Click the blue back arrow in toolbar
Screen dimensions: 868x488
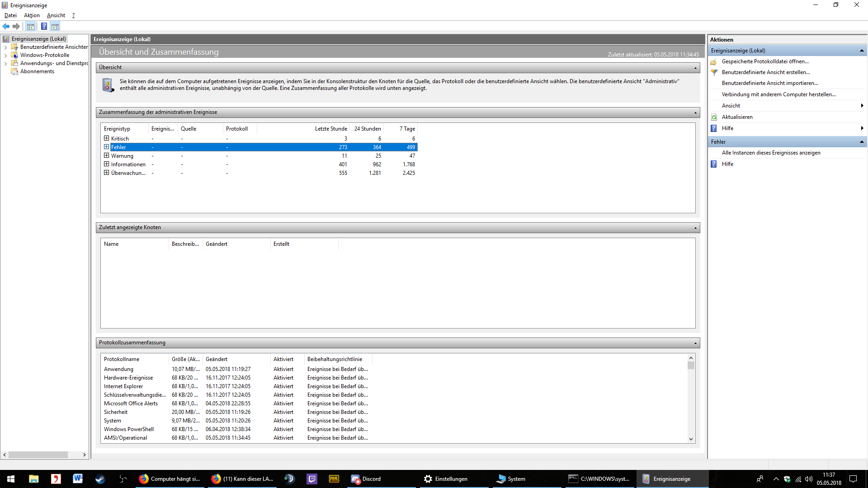click(x=6, y=26)
